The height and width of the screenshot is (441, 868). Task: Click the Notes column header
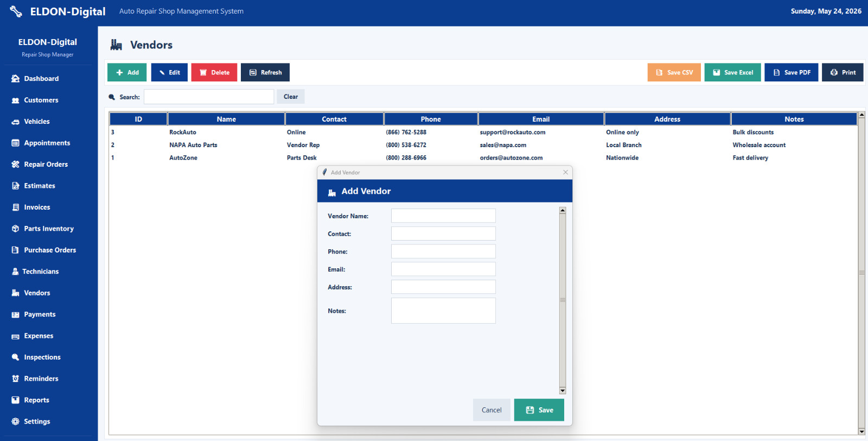tap(794, 119)
